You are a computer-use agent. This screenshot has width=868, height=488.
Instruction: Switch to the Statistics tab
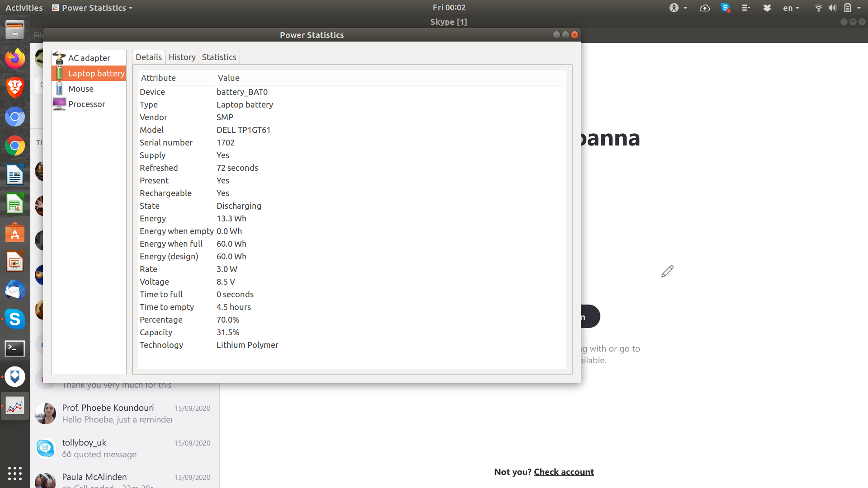tap(219, 57)
